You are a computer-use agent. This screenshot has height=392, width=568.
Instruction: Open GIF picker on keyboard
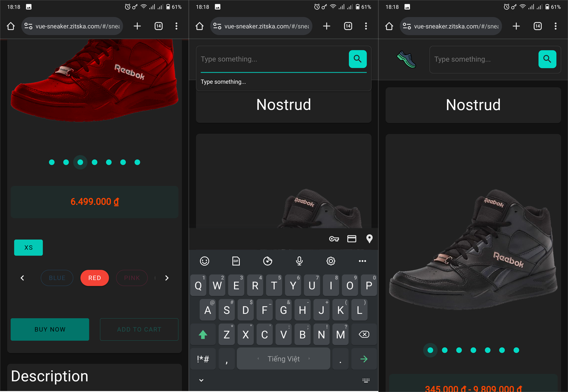pyautogui.click(x=236, y=261)
